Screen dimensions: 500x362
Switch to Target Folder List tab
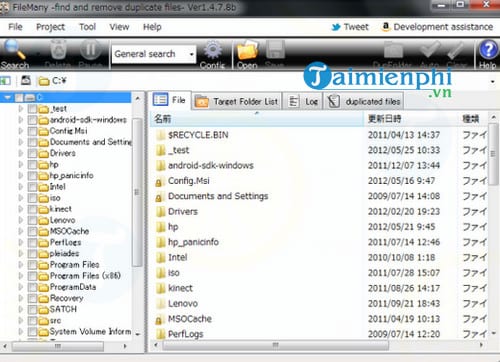237,101
